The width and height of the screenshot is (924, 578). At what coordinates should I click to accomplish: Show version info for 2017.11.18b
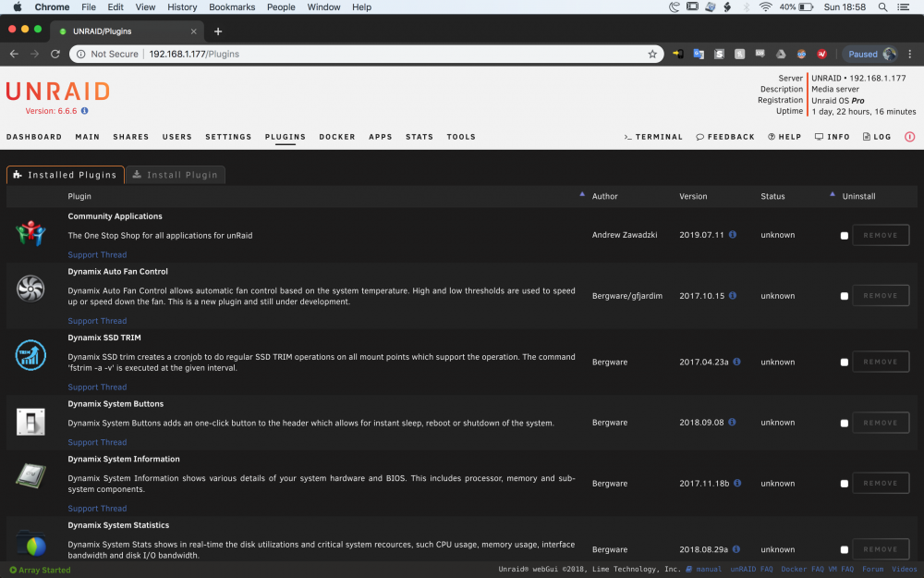(737, 483)
